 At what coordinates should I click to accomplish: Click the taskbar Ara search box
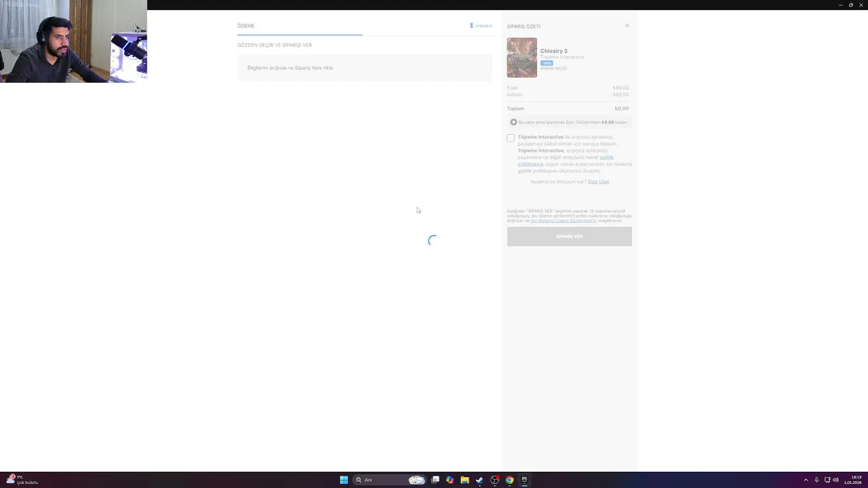pyautogui.click(x=391, y=480)
